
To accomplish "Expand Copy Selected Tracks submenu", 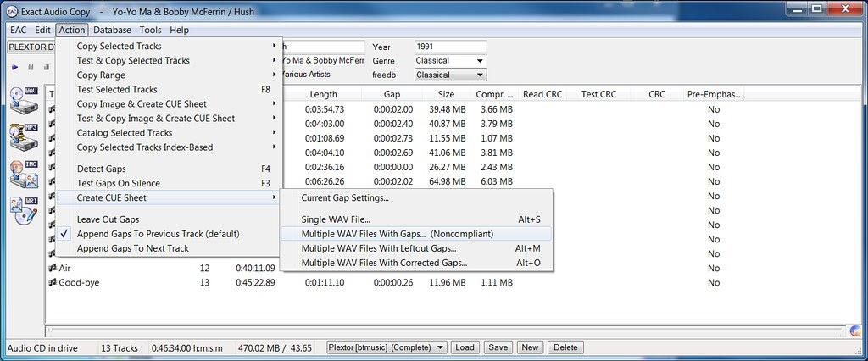I will point(170,46).
